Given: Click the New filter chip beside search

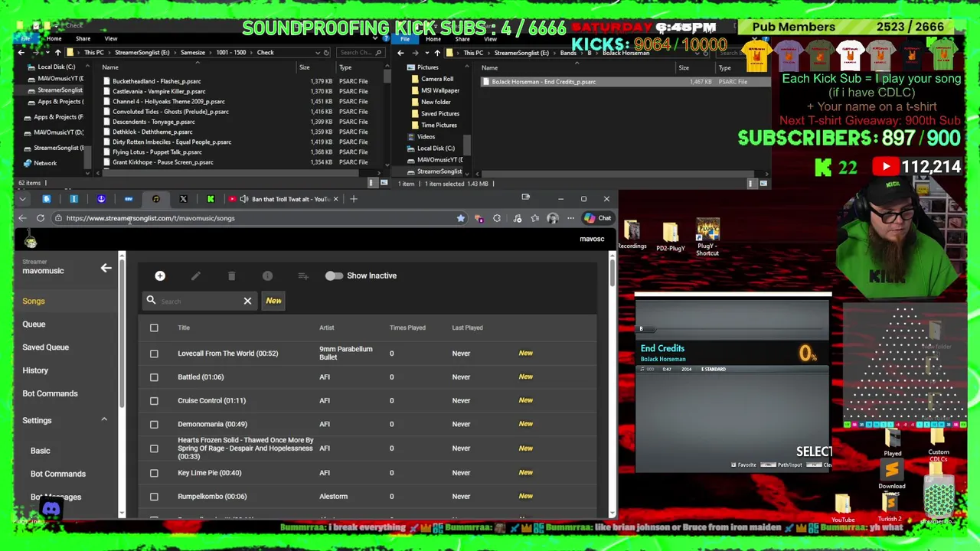Looking at the screenshot, I should 273,301.
